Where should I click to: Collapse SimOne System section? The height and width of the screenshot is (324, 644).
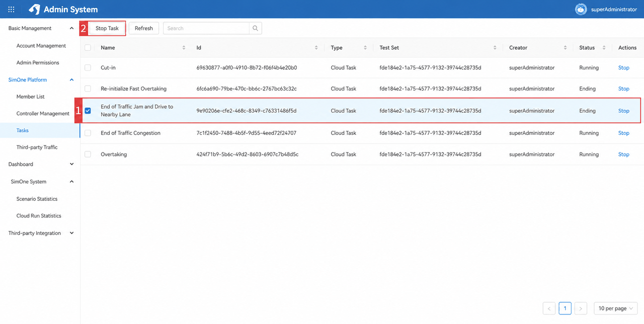tap(71, 182)
